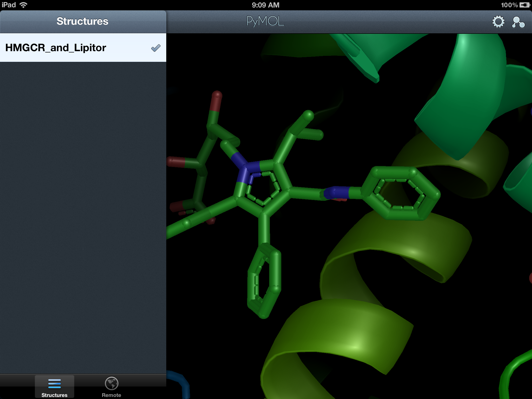This screenshot has width=532, height=399.
Task: Open the settings gear icon
Action: click(498, 22)
